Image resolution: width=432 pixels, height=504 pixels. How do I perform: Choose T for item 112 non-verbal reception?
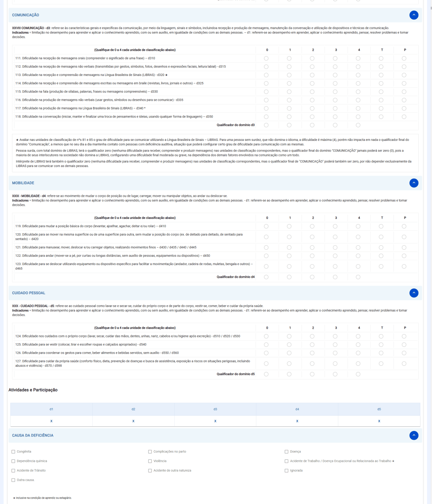point(381,67)
